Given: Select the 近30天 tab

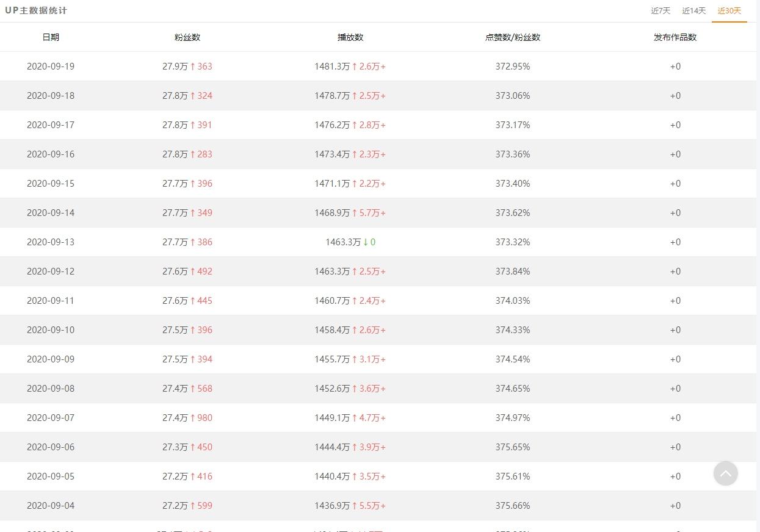Looking at the screenshot, I should coord(729,11).
